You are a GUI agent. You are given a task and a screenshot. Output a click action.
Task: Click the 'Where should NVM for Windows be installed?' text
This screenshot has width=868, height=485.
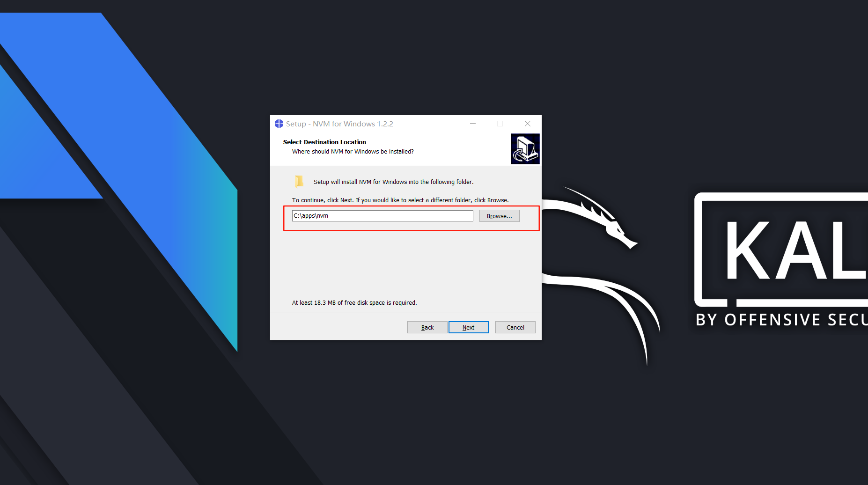click(x=353, y=152)
